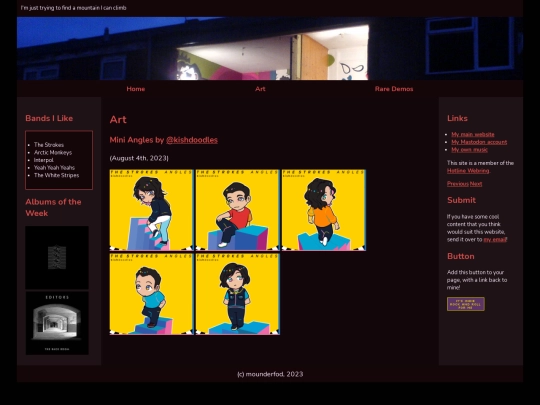Screen dimensions: 540x405
Task: Open the Editors album cover
Action: point(57,323)
